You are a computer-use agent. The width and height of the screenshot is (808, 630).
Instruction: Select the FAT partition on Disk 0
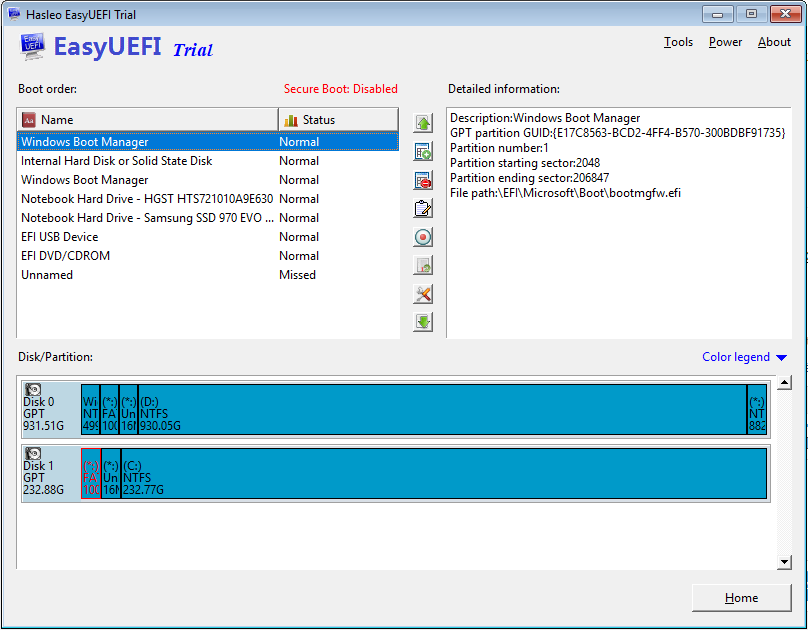coord(109,409)
